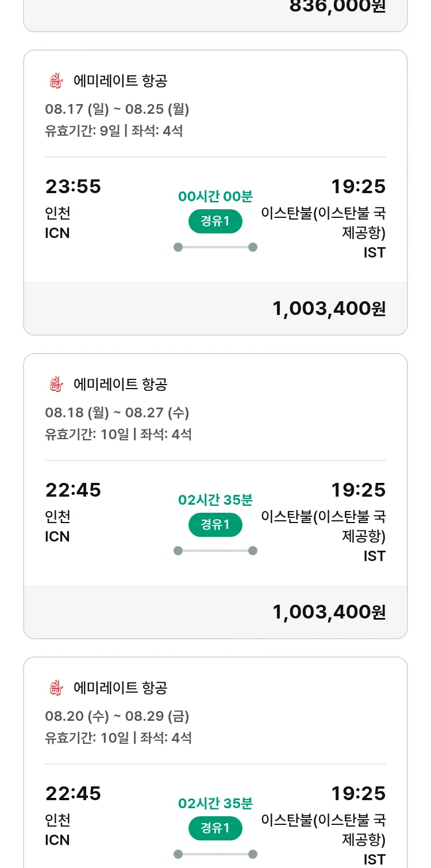The image size is (431, 868).
Task: Select the 1,003,400원 price of 08.18 flight
Action: [x=329, y=612]
